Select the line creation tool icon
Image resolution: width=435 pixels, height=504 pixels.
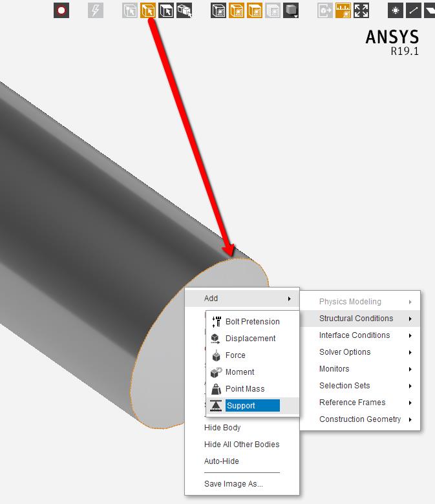click(x=414, y=10)
